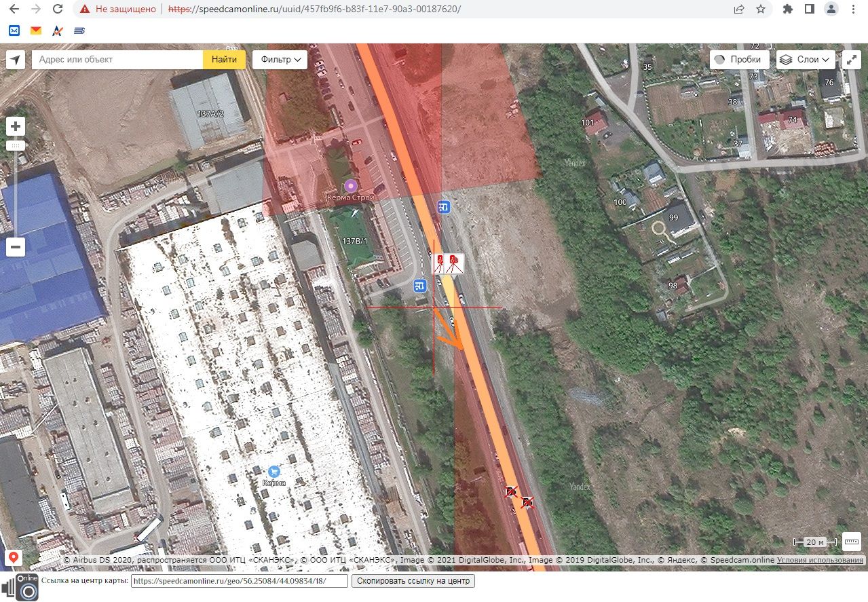Image resolution: width=868 pixels, height=602 pixels.
Task: Zoom out with the minus button
Action: (16, 246)
